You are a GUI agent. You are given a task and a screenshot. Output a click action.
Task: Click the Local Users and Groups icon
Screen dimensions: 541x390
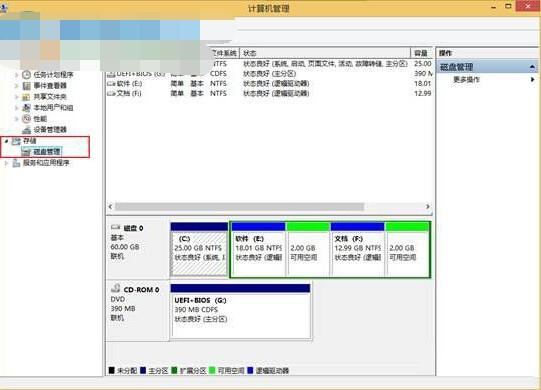pos(26,108)
